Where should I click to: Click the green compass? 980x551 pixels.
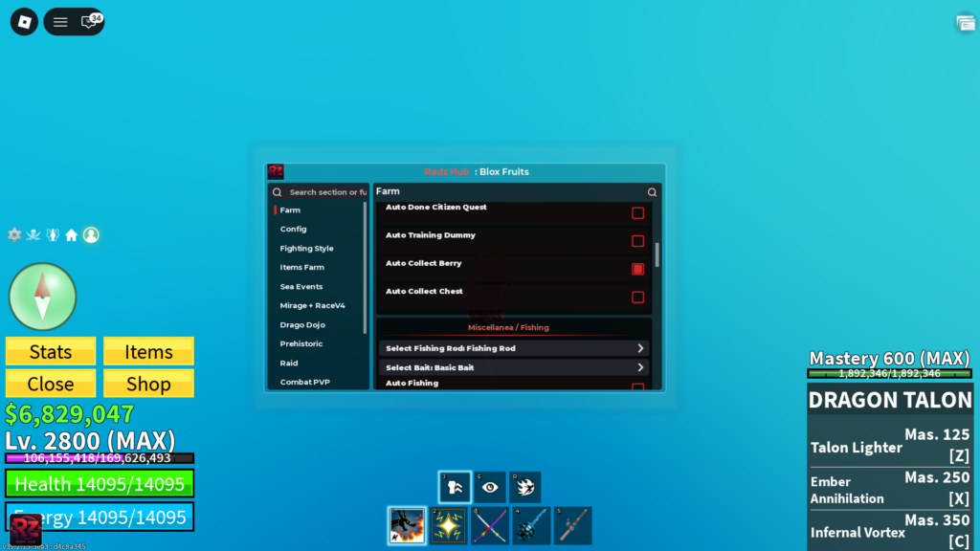(42, 297)
